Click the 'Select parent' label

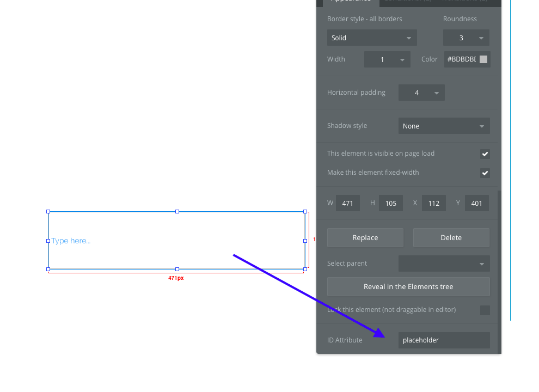pyautogui.click(x=347, y=264)
